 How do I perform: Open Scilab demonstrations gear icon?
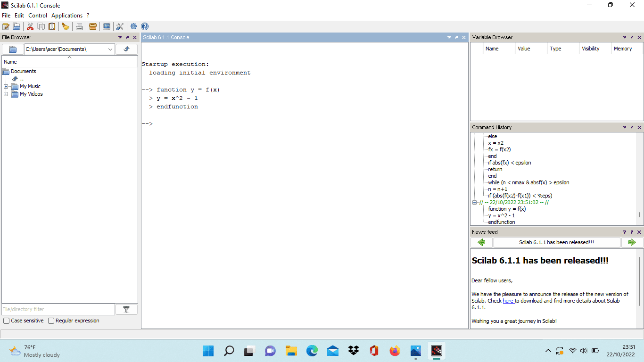tap(134, 26)
